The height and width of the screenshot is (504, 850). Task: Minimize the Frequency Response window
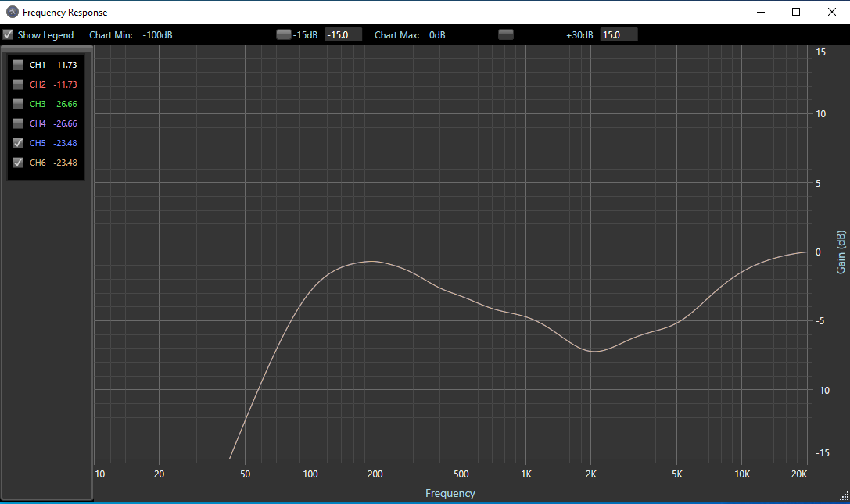pyautogui.click(x=760, y=12)
